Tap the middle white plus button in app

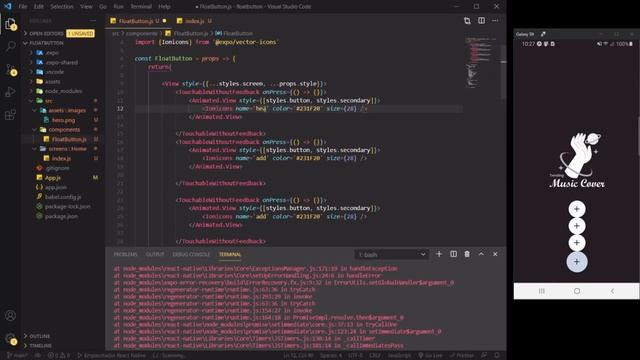pos(577,226)
